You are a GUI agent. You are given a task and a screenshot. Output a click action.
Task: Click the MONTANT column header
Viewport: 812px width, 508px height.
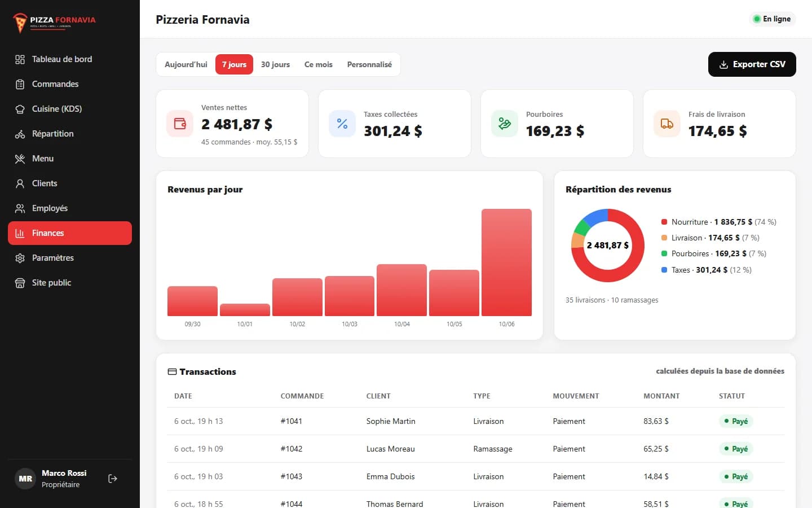click(x=661, y=396)
